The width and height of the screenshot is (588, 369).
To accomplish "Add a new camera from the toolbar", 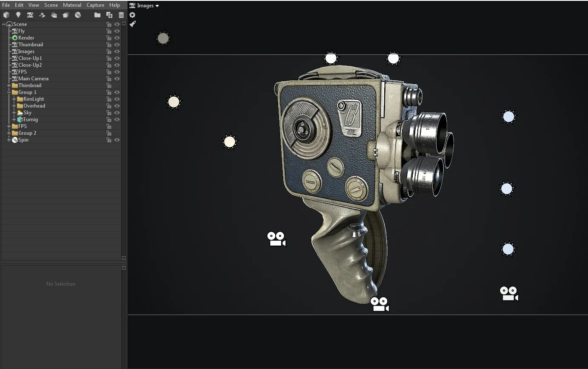I will click(x=30, y=15).
